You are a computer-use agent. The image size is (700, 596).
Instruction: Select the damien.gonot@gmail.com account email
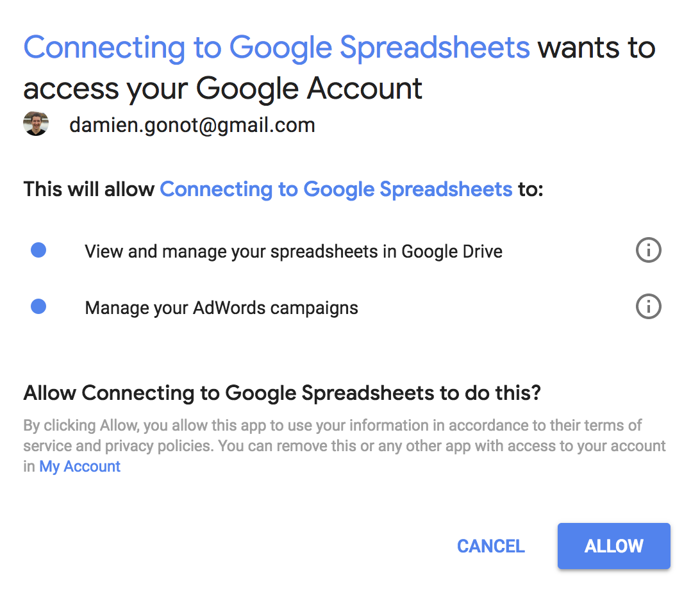click(x=192, y=125)
